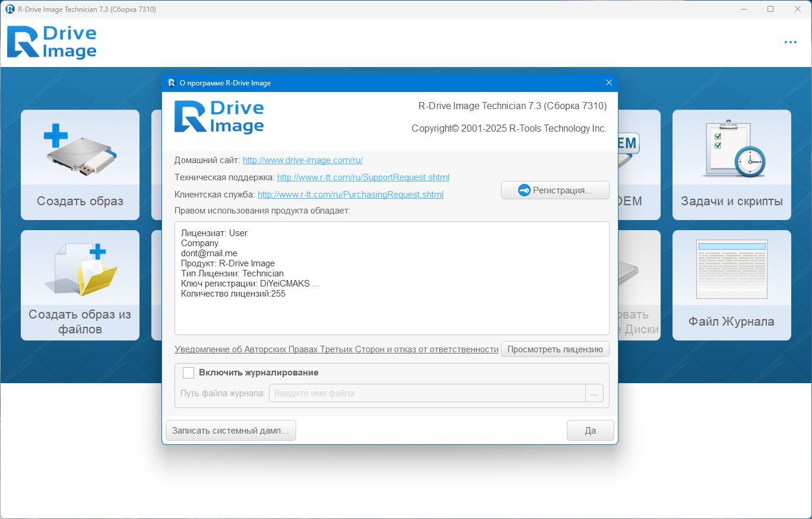This screenshot has width=812, height=519.
Task: Click the R-Drive Image logo in main header
Action: tap(52, 42)
